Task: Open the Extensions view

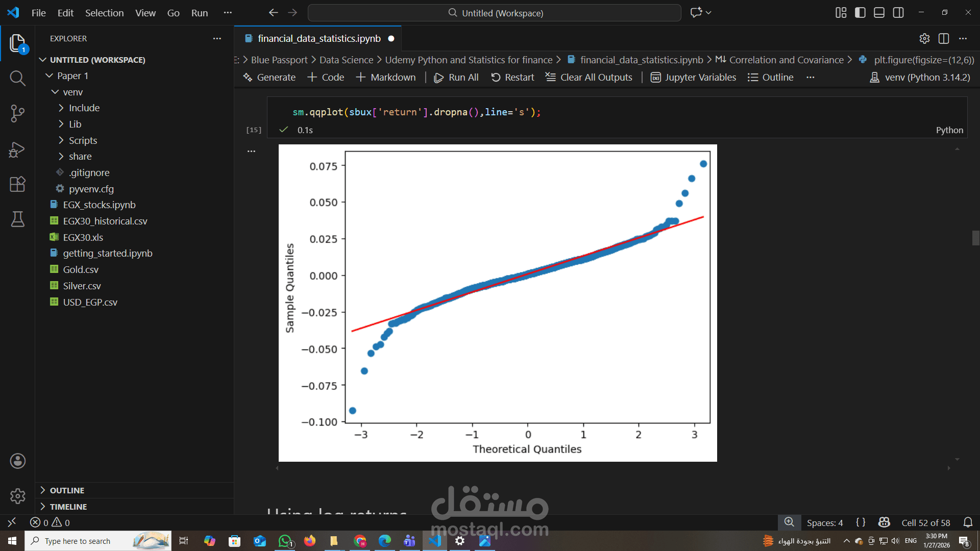Action: [x=17, y=184]
